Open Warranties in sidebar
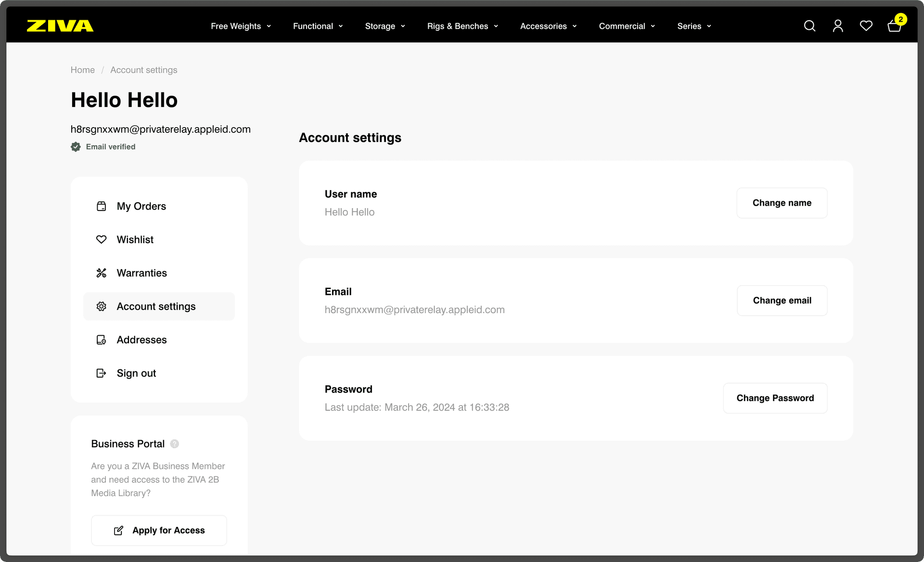924x562 pixels. click(x=141, y=273)
